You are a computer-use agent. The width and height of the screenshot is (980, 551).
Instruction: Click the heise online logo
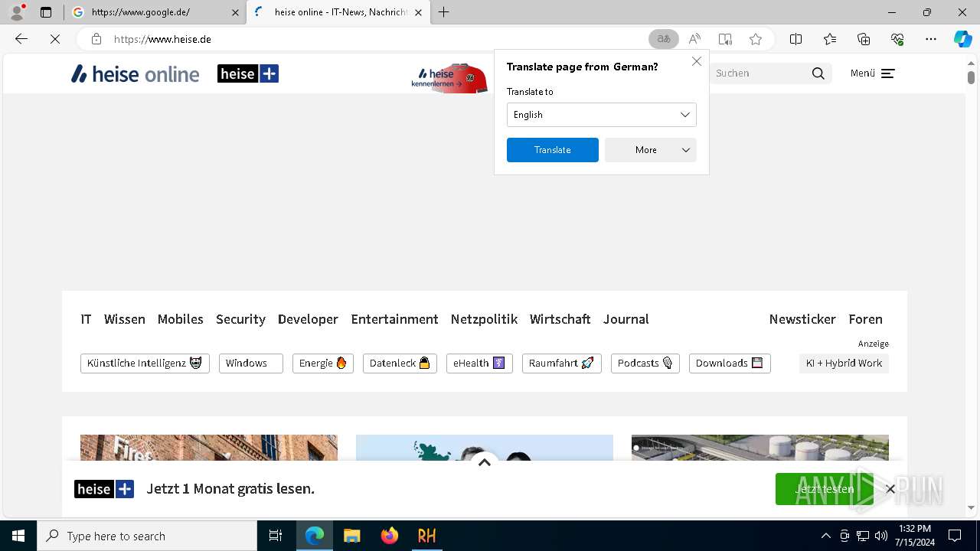(x=135, y=73)
